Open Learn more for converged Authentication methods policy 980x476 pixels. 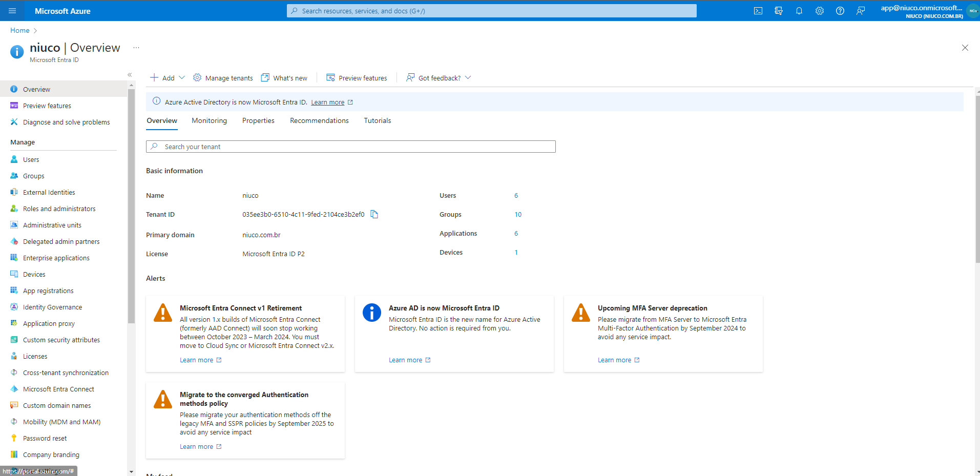pos(200,447)
